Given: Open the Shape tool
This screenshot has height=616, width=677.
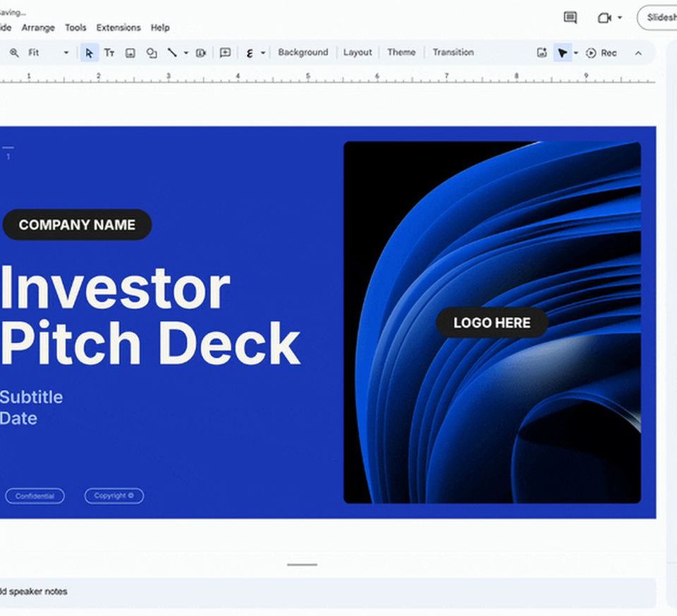Looking at the screenshot, I should 152,53.
